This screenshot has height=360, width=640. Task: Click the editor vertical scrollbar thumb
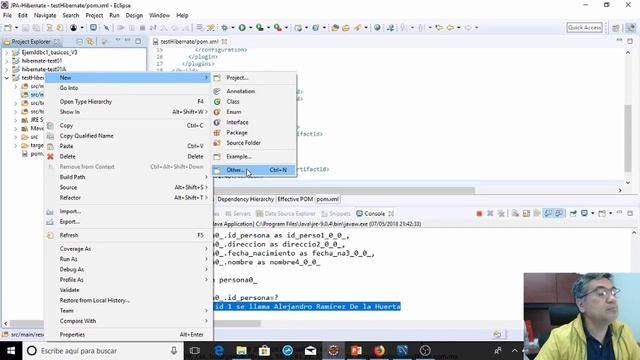click(628, 138)
